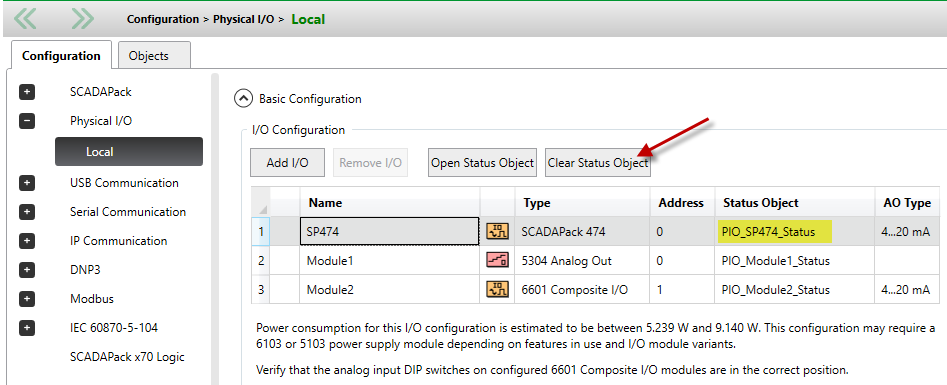Viewport: 947px width, 385px height.
Task: Select Local under Physical I/O
Action: click(x=129, y=152)
